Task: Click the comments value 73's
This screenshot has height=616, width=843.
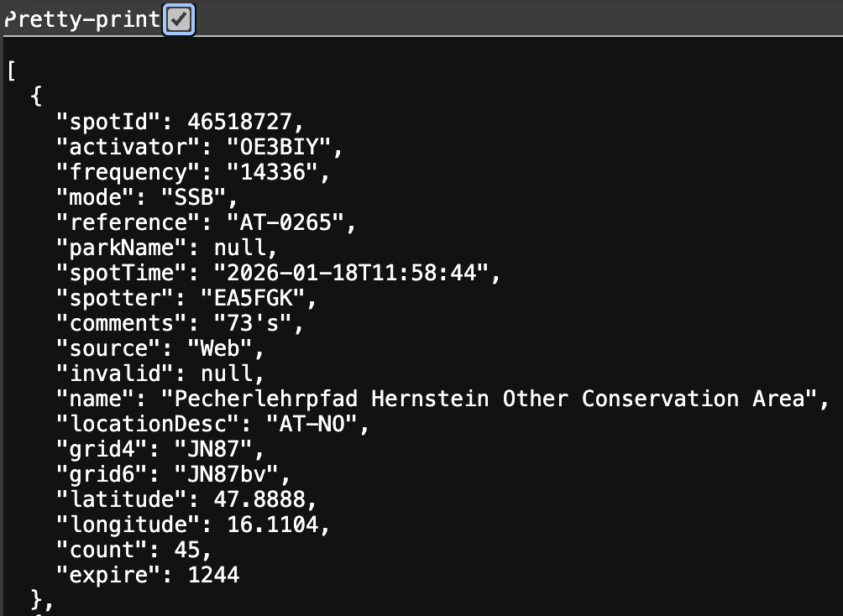Action: point(253,323)
